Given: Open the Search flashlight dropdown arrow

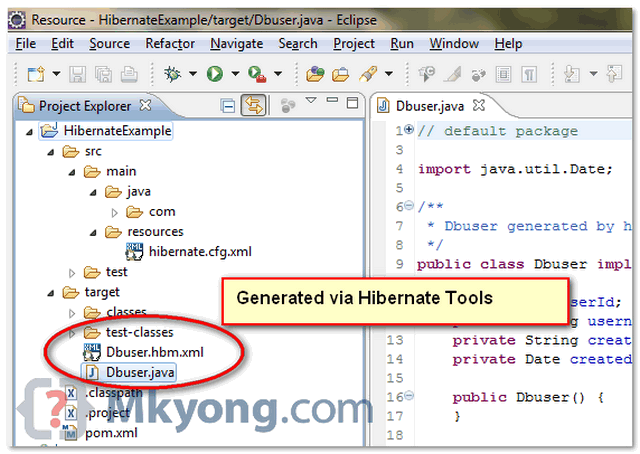Looking at the screenshot, I should 389,74.
